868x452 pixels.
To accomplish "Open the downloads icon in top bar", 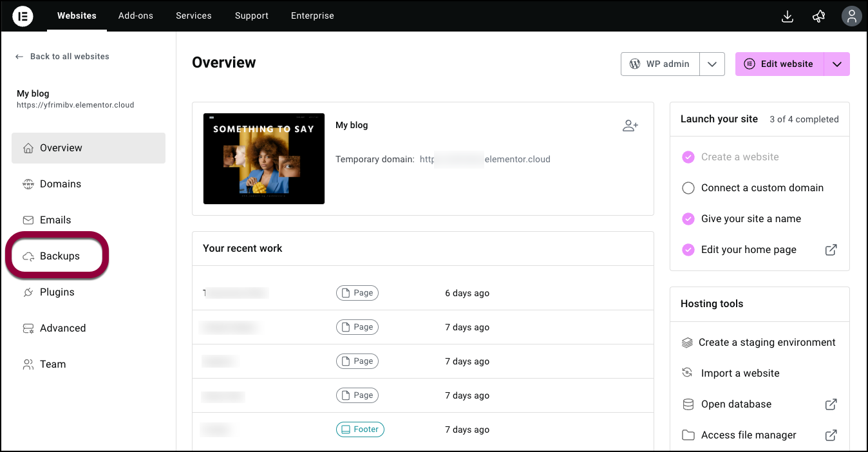I will (787, 16).
